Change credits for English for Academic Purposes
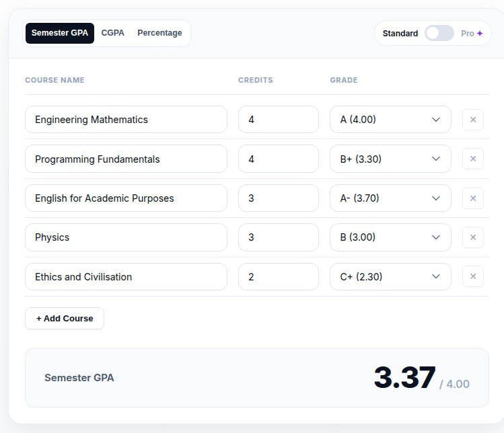504x433 pixels. (x=279, y=198)
